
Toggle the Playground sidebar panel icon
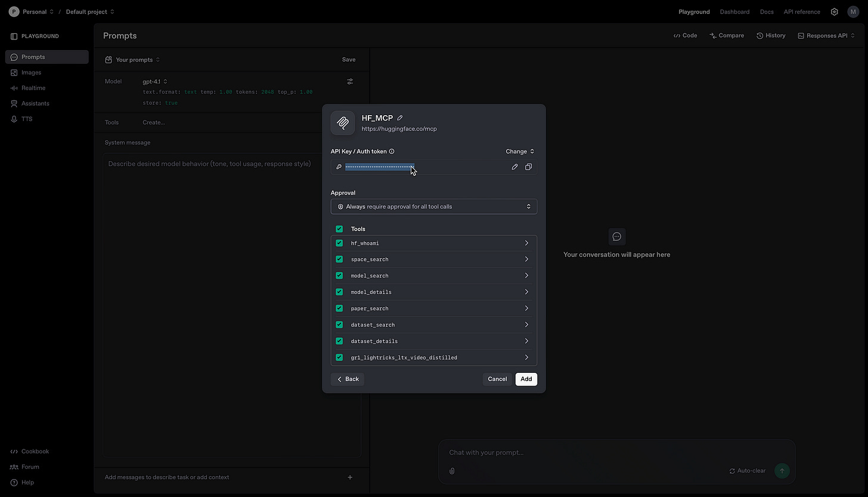pyautogui.click(x=14, y=36)
